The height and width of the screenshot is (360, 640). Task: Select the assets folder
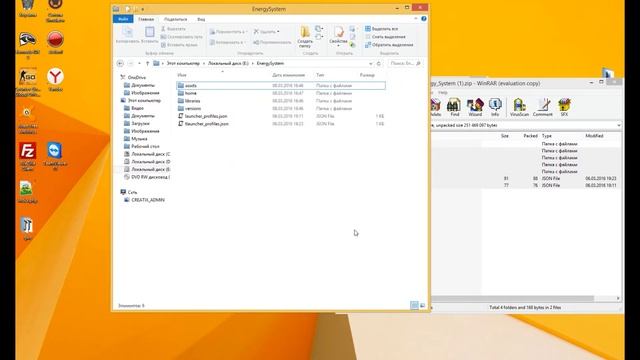coord(281,86)
